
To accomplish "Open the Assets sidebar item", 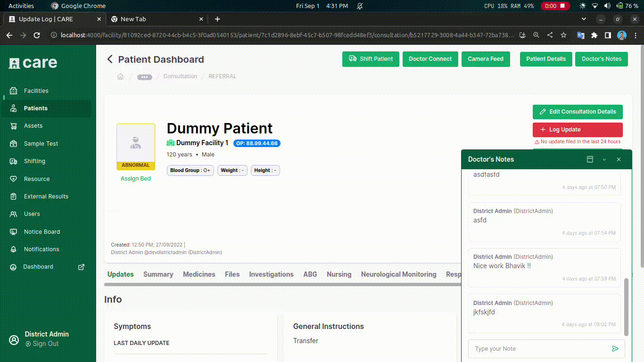I will click(33, 126).
